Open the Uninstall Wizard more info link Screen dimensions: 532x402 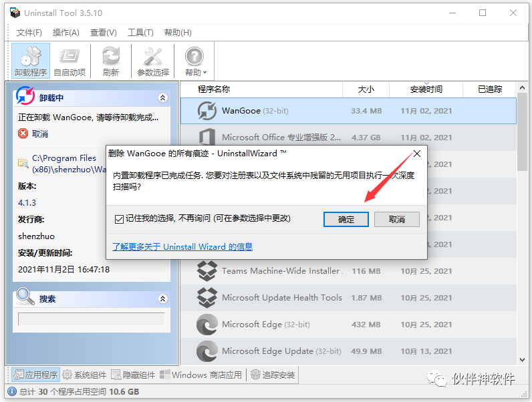pyautogui.click(x=182, y=246)
